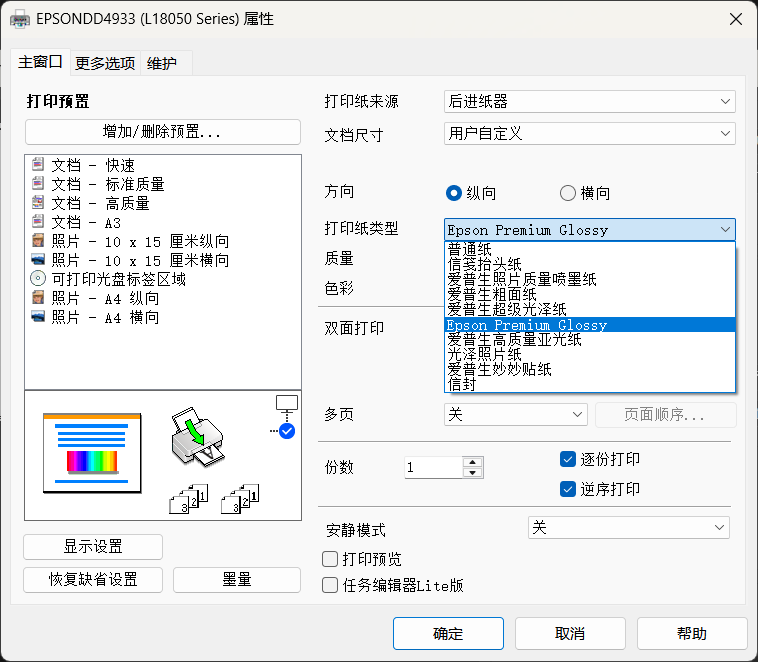Open the 打印纸来源 dropdown
This screenshot has width=758, height=662.
[590, 102]
